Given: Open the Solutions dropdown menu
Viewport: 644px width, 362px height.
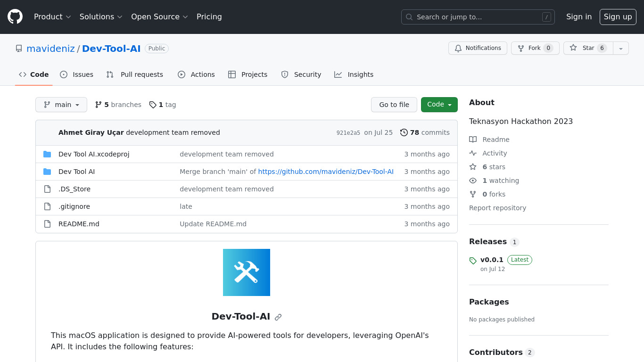Looking at the screenshot, I should click(x=101, y=16).
